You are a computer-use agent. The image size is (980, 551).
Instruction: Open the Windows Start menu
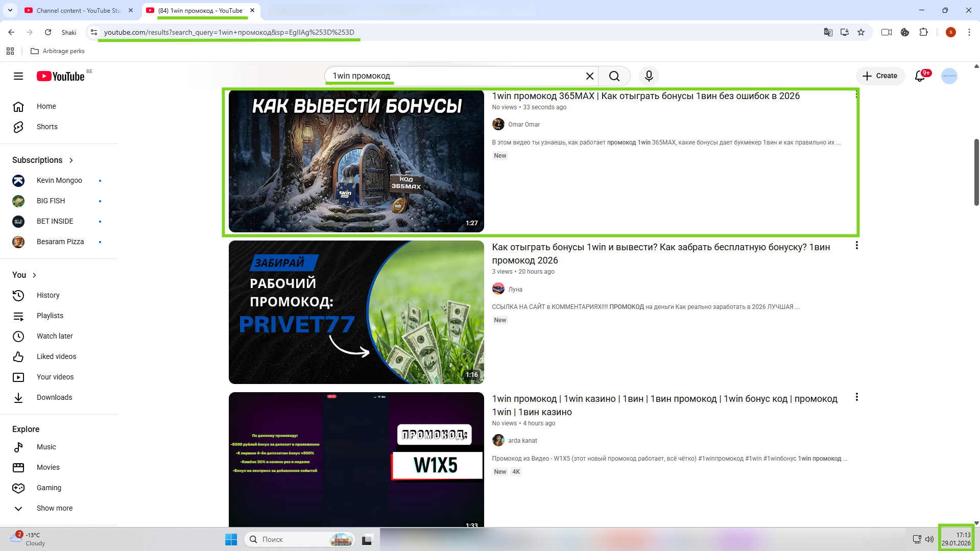pos(231,539)
